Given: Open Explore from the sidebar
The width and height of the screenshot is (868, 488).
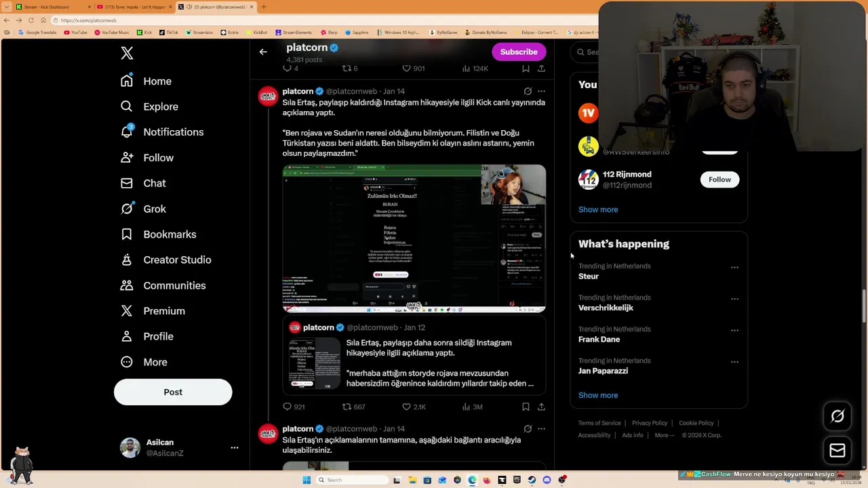Looking at the screenshot, I should [149, 106].
